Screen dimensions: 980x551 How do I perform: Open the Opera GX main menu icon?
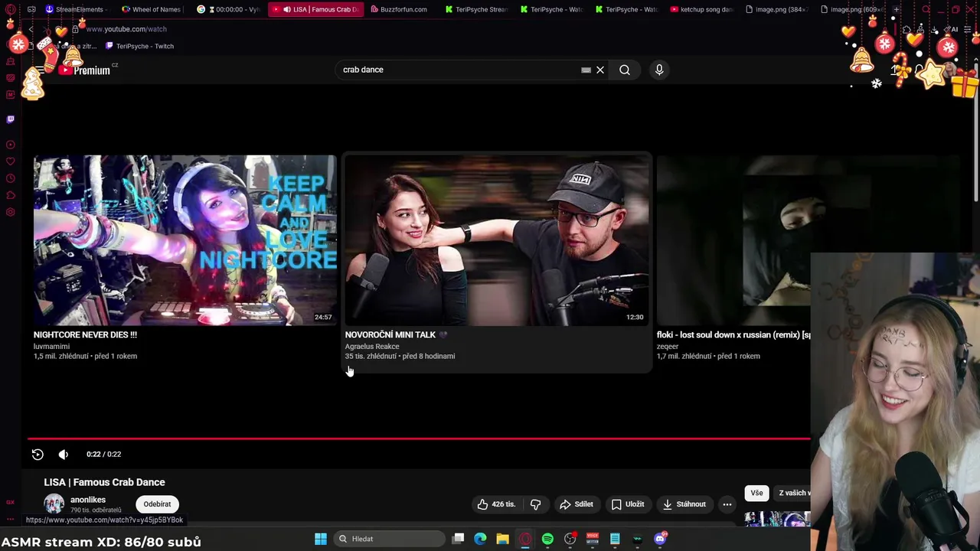10,9
